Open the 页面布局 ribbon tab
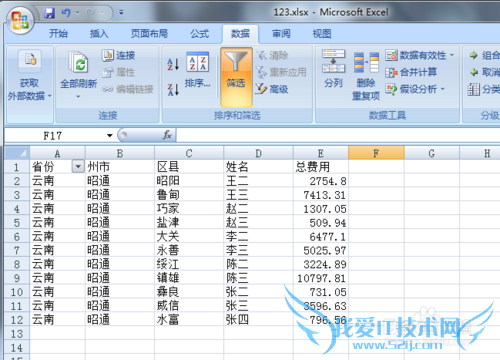 pyautogui.click(x=149, y=34)
